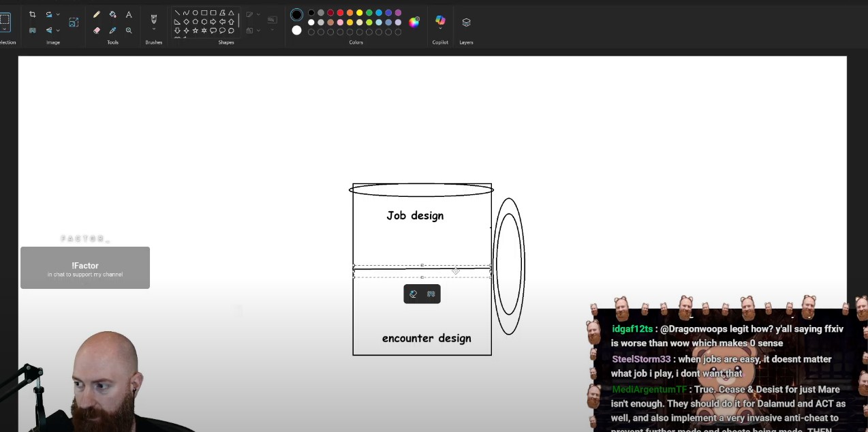
Task: Select the Magnifier zoom tool
Action: click(x=129, y=30)
